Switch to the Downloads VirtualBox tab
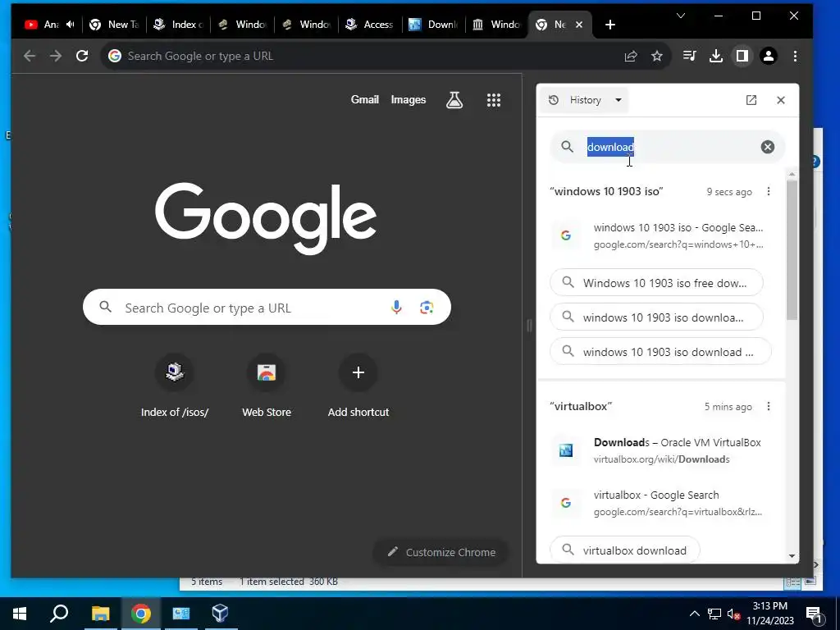 [x=434, y=24]
